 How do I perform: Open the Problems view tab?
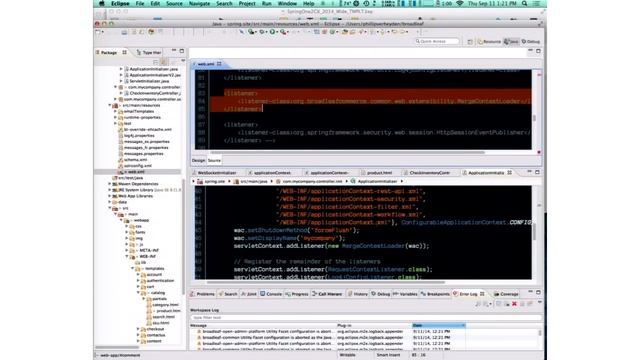pyautogui.click(x=202, y=294)
